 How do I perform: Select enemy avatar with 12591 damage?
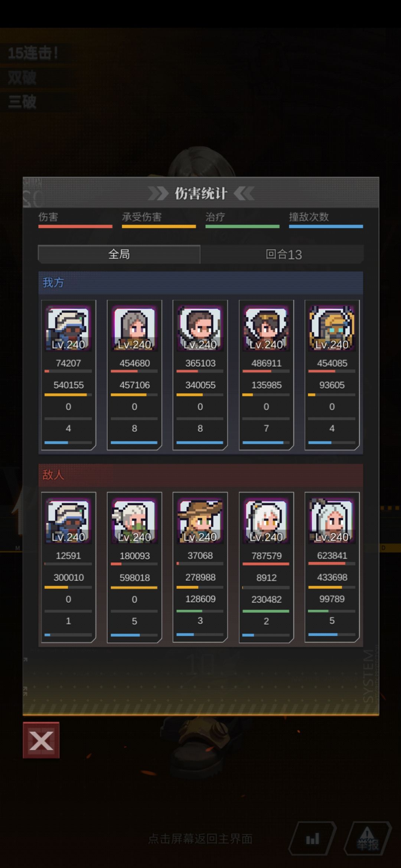[x=68, y=521]
